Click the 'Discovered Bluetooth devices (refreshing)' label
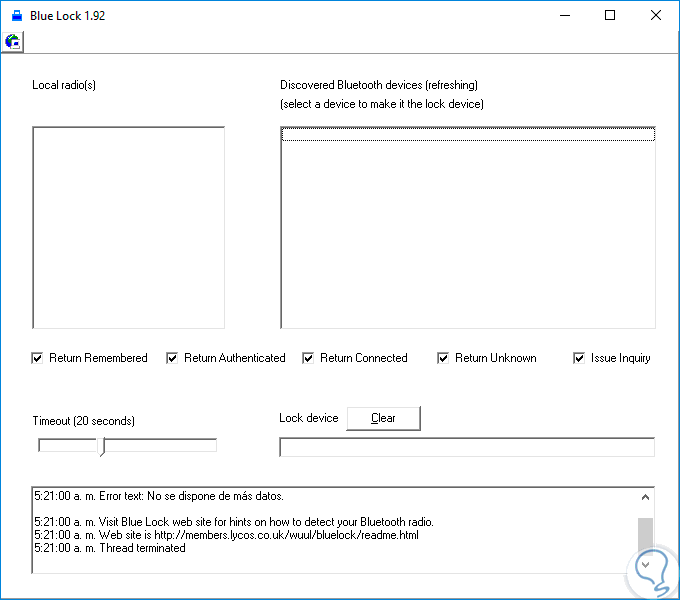Viewport: 680px width, 600px height. pyautogui.click(x=379, y=85)
